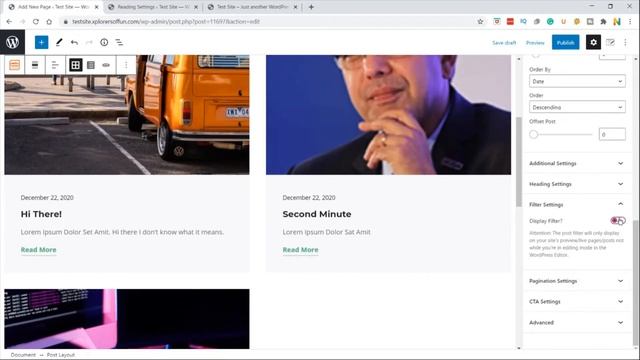The width and height of the screenshot is (640, 360).
Task: Expand CTA Settings panel
Action: tap(576, 302)
